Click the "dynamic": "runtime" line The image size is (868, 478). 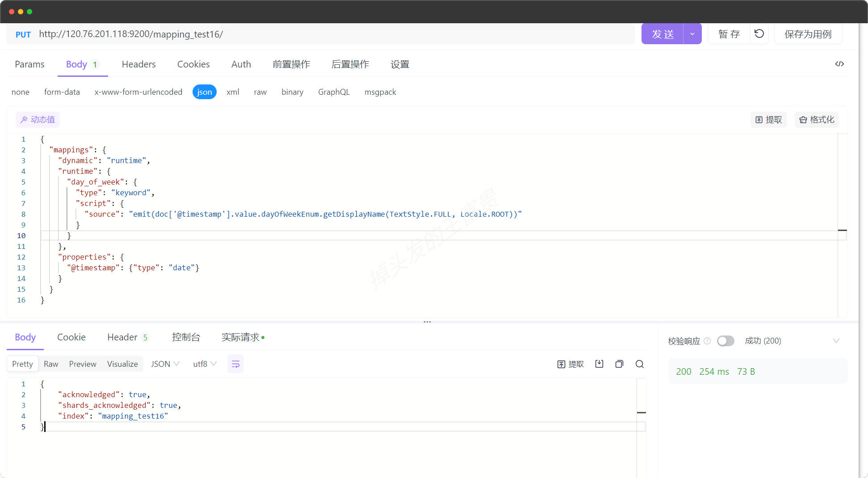(x=104, y=160)
